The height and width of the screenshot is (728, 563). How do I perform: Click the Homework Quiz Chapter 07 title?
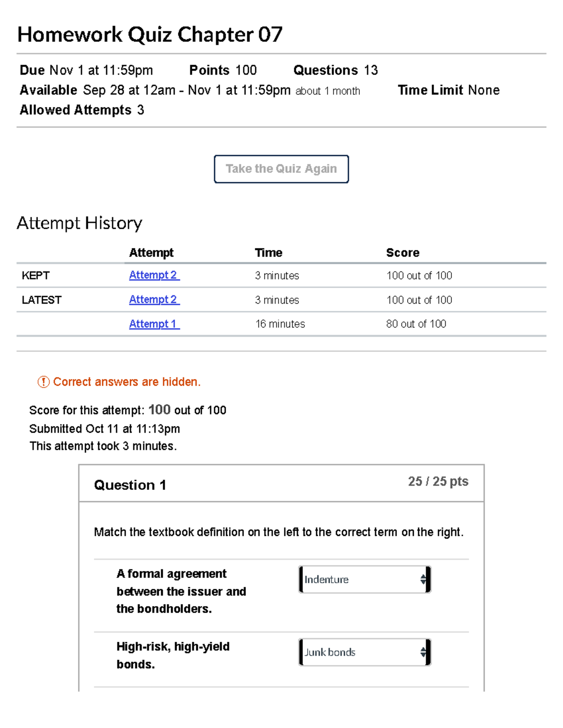[x=150, y=35]
